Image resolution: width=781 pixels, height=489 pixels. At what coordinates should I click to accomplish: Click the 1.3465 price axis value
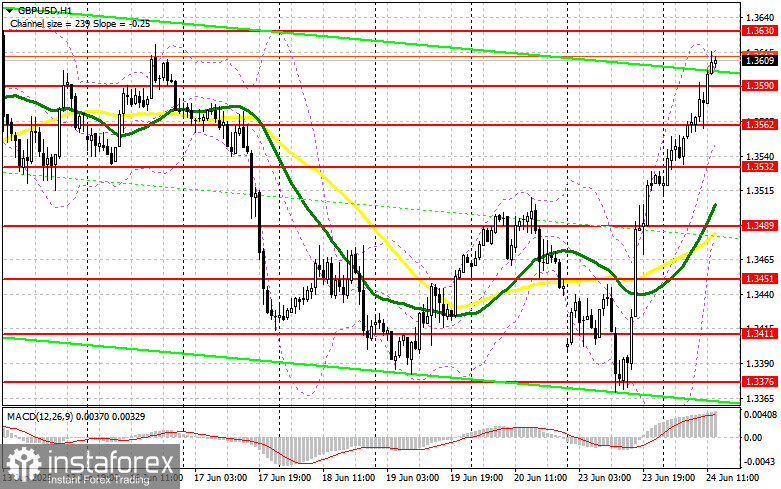760,260
